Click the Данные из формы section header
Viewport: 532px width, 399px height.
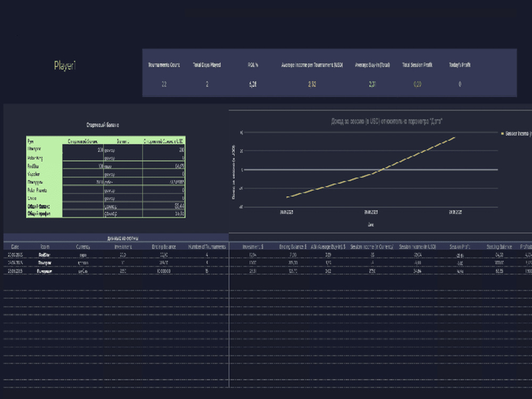coord(123,238)
